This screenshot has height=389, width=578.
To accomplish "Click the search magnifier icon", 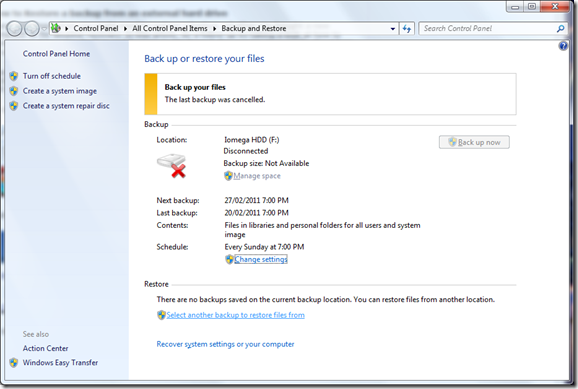I will coord(560,28).
